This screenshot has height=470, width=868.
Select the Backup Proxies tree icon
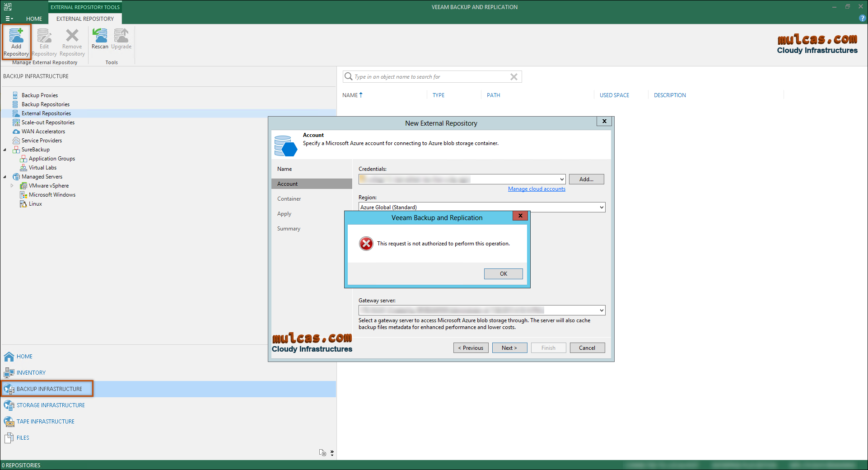coord(15,95)
